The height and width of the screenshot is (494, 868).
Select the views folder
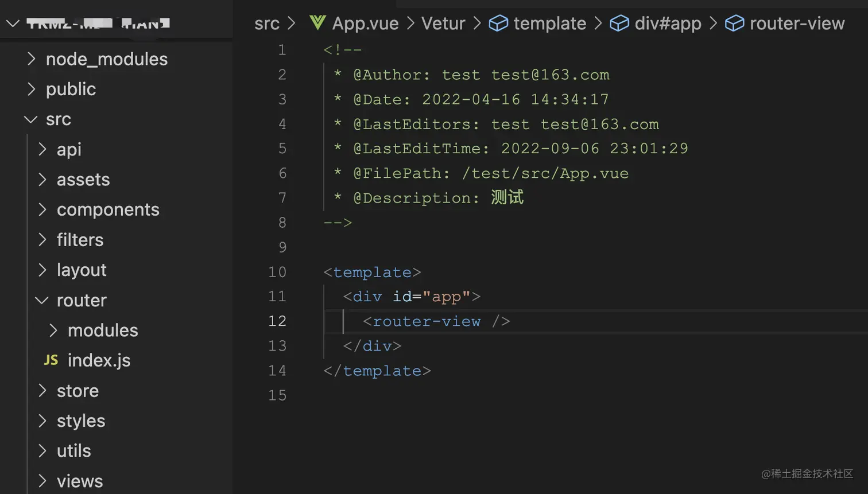(x=80, y=481)
